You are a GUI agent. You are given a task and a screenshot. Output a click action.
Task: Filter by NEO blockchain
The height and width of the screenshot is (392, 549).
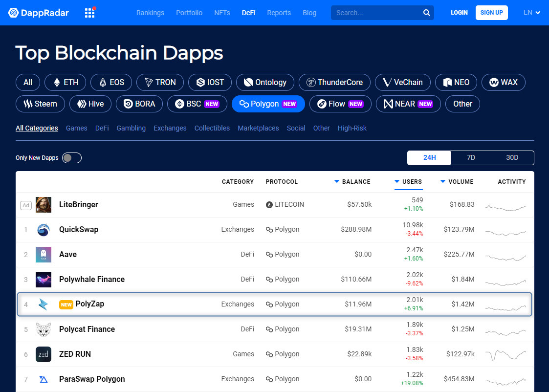point(456,82)
